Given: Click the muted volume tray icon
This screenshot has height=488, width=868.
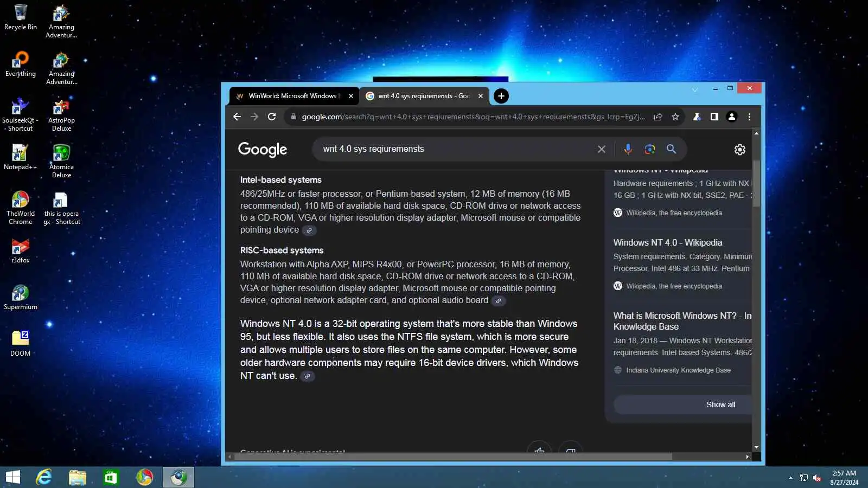Looking at the screenshot, I should (x=817, y=478).
